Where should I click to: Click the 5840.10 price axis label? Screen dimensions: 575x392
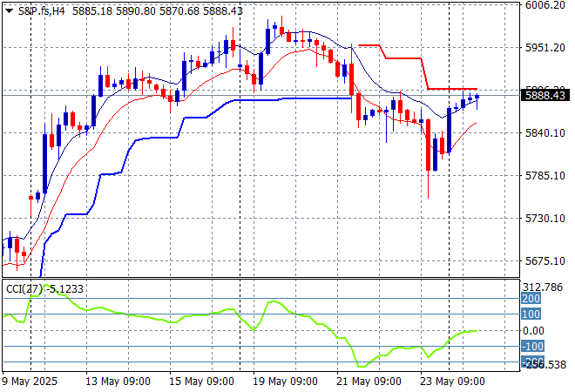click(x=546, y=133)
